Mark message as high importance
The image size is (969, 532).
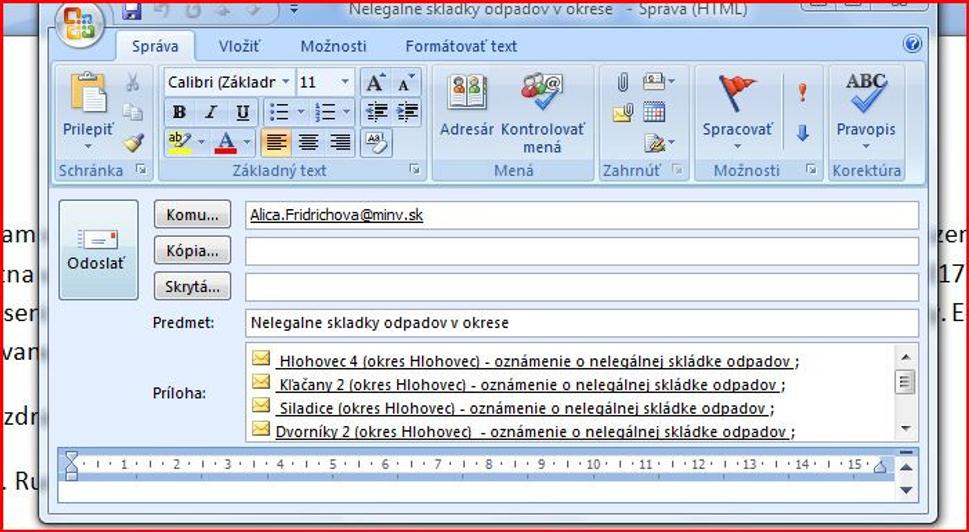(802, 93)
